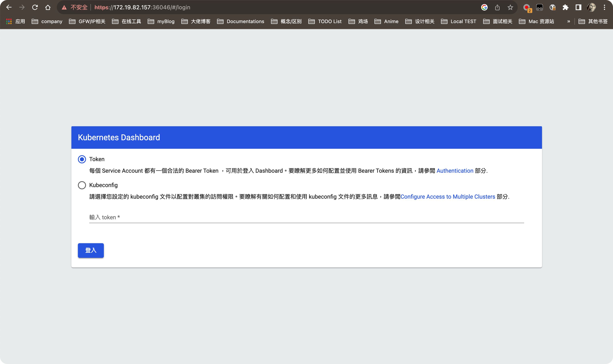This screenshot has height=364, width=613.
Task: Open the home page via house icon
Action: tap(48, 7)
